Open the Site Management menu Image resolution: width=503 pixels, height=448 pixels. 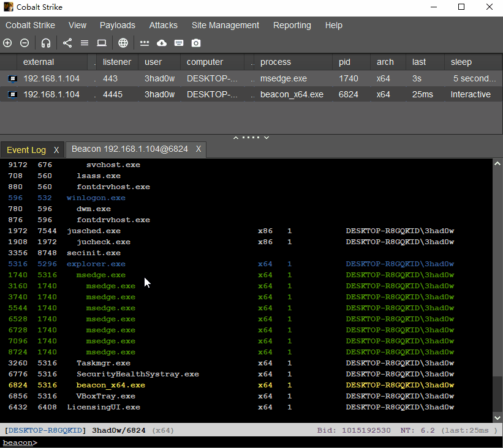[225, 25]
